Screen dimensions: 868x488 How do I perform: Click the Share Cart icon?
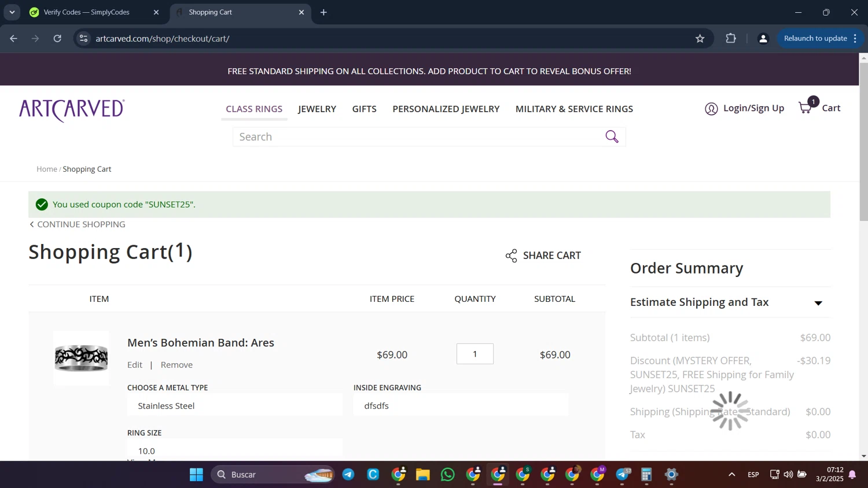pyautogui.click(x=511, y=256)
